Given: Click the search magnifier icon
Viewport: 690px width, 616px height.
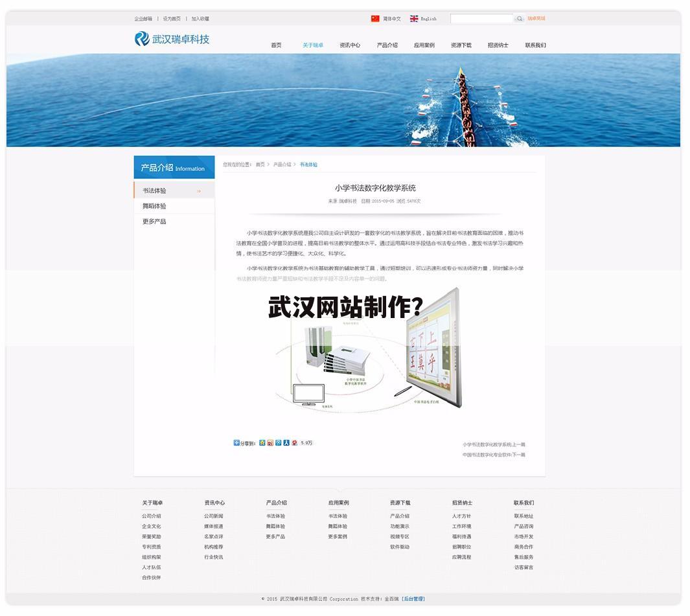Looking at the screenshot, I should [x=519, y=18].
